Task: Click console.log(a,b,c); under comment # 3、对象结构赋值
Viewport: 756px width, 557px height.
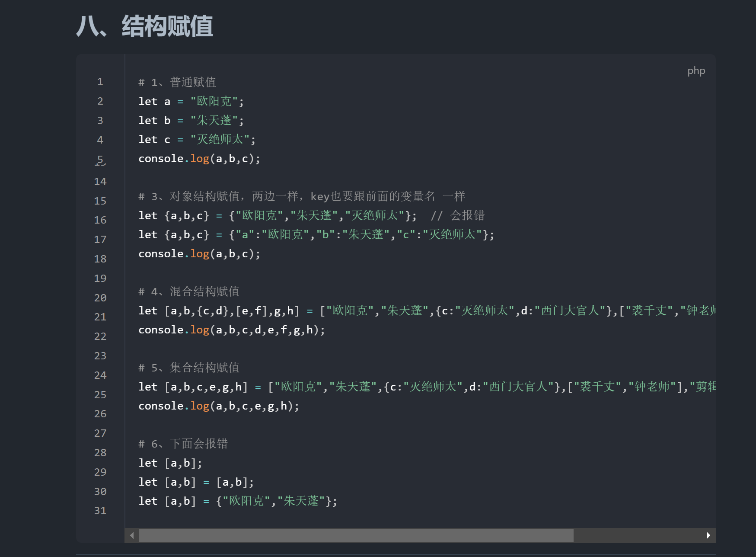Action: [x=199, y=254]
